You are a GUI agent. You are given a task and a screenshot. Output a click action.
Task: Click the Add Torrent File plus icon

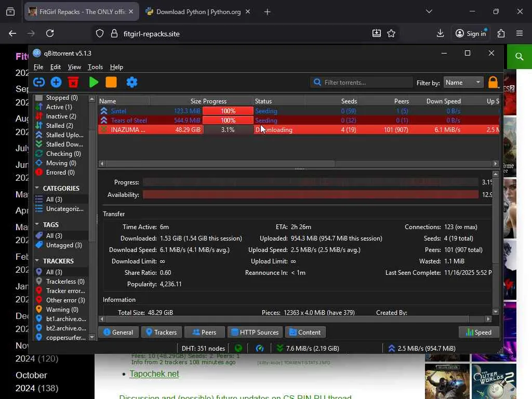(56, 82)
